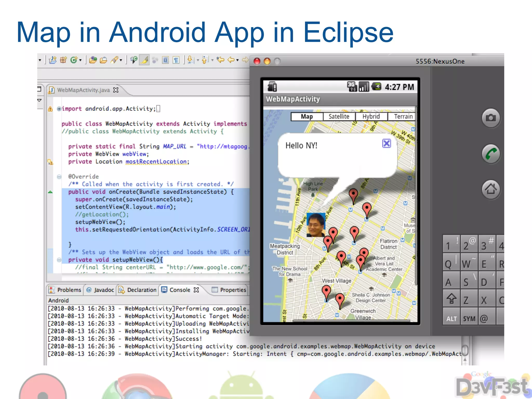This screenshot has height=399, width=532.
Task: Click the console vertical scrollbar thumb
Action: point(465,350)
